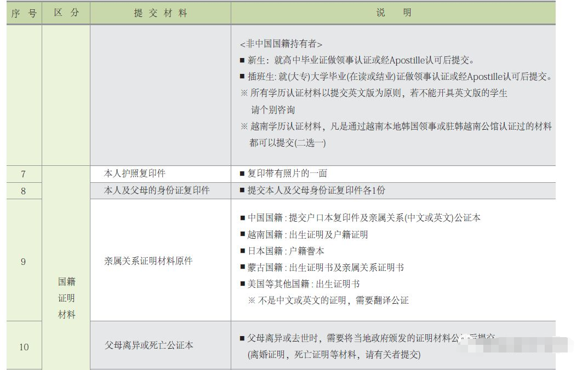
Task: Click the 说明 column header
Action: [393, 13]
